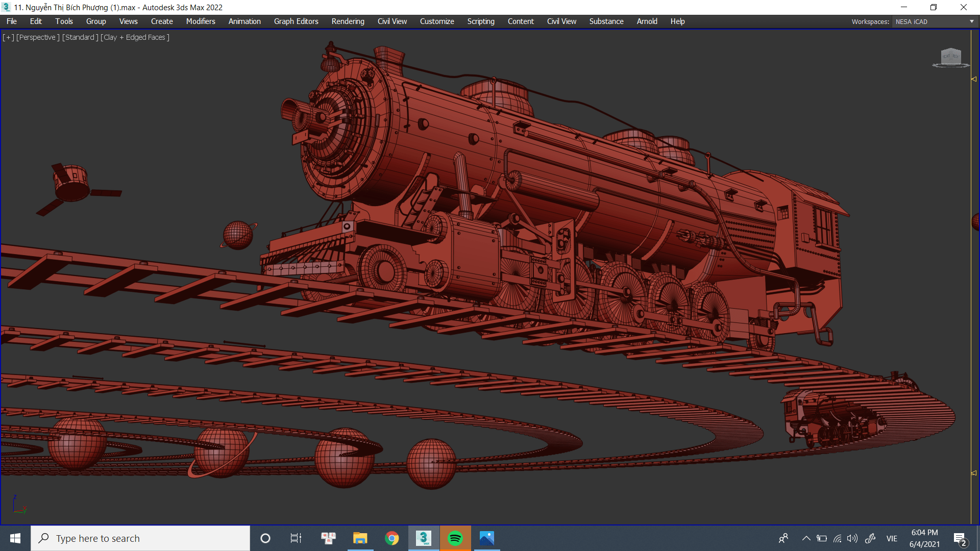
Task: Click the [Standard] viewport label
Action: click(x=80, y=37)
